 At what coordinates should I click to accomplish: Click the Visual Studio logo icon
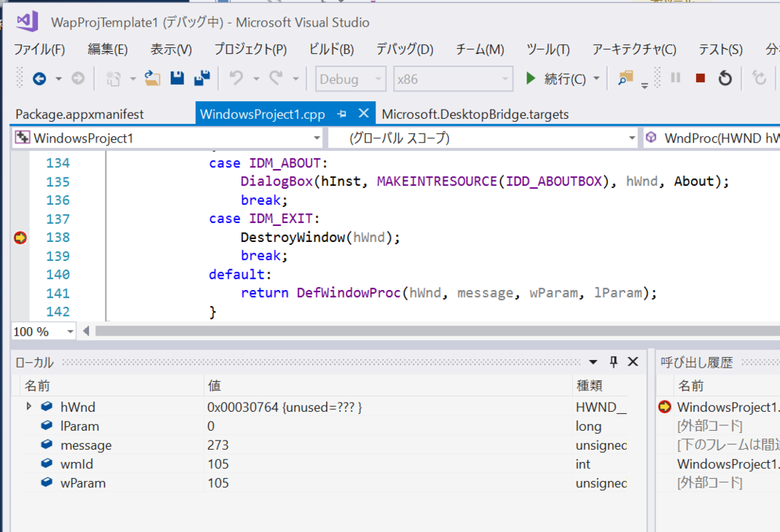[x=27, y=21]
